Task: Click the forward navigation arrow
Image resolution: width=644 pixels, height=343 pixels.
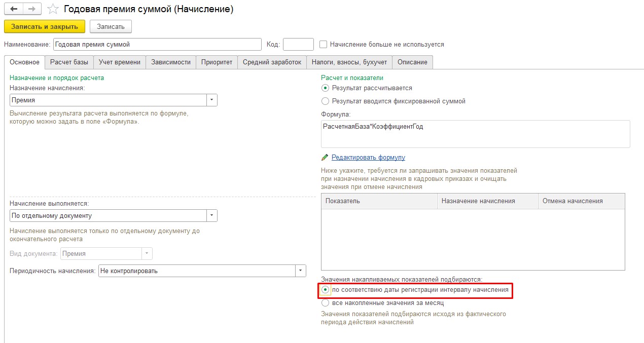Action: 31,9
